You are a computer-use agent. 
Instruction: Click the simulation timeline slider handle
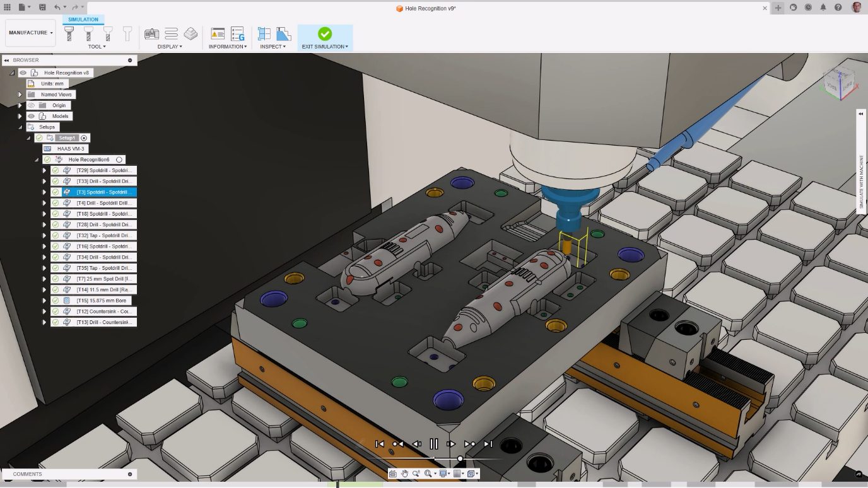pyautogui.click(x=460, y=458)
